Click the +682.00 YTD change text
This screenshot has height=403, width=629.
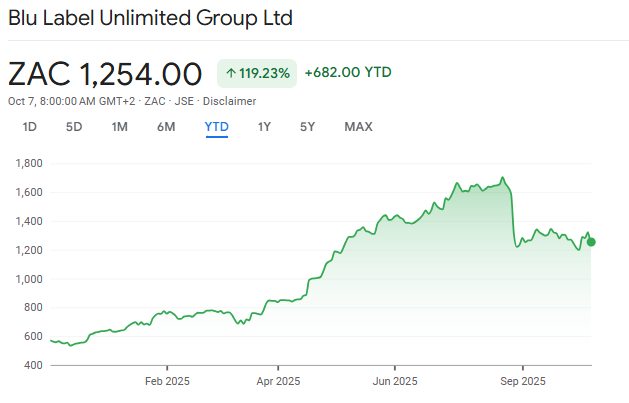tap(348, 72)
